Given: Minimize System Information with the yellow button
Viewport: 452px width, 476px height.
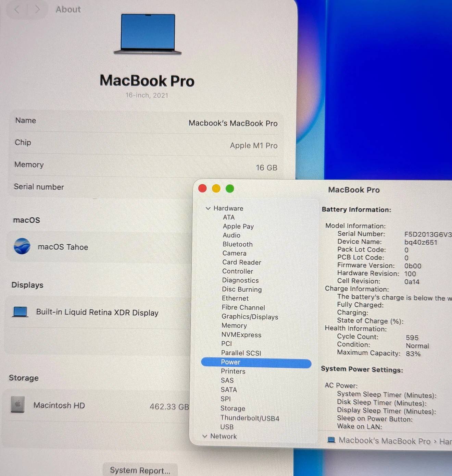Looking at the screenshot, I should coord(216,188).
